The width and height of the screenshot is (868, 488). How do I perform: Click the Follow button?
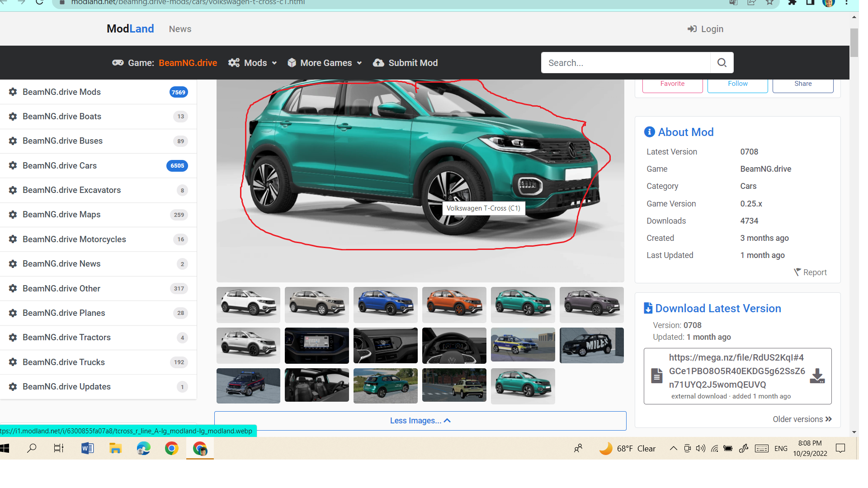pyautogui.click(x=737, y=84)
